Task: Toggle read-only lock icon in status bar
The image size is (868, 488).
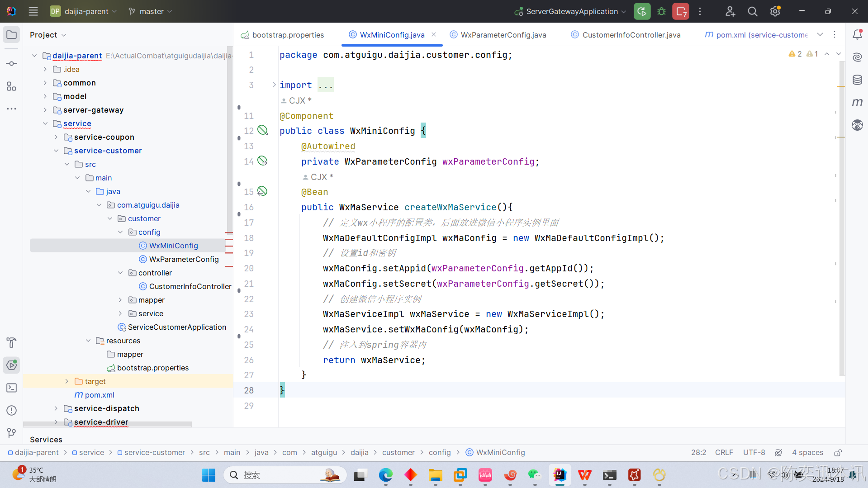Action: [838, 453]
